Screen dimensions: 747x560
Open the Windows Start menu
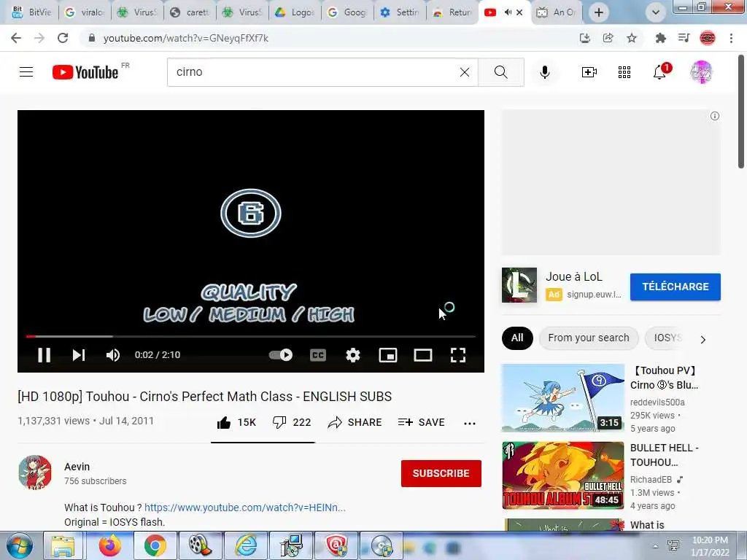[19, 545]
